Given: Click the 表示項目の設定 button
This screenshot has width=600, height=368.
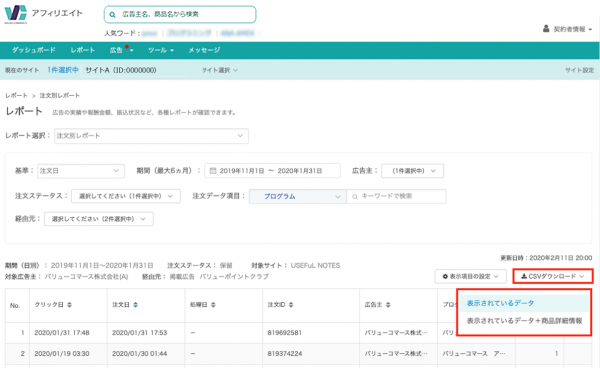Looking at the screenshot, I should [x=471, y=276].
